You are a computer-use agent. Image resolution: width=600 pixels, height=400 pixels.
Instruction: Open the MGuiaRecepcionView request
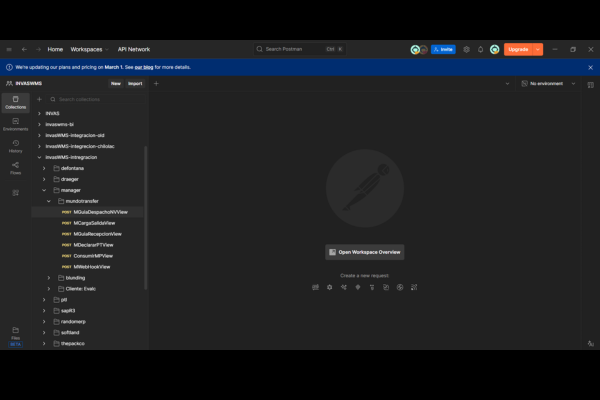point(97,234)
